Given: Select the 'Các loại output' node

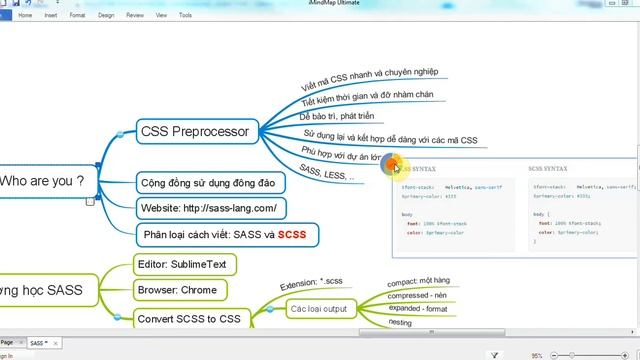Looking at the screenshot, I should coord(321,309).
